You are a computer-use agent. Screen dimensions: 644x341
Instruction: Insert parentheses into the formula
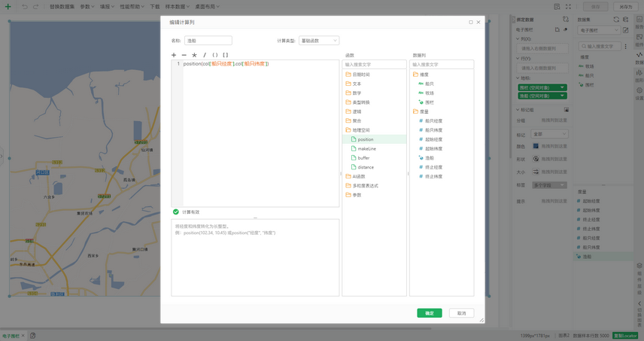(x=215, y=55)
